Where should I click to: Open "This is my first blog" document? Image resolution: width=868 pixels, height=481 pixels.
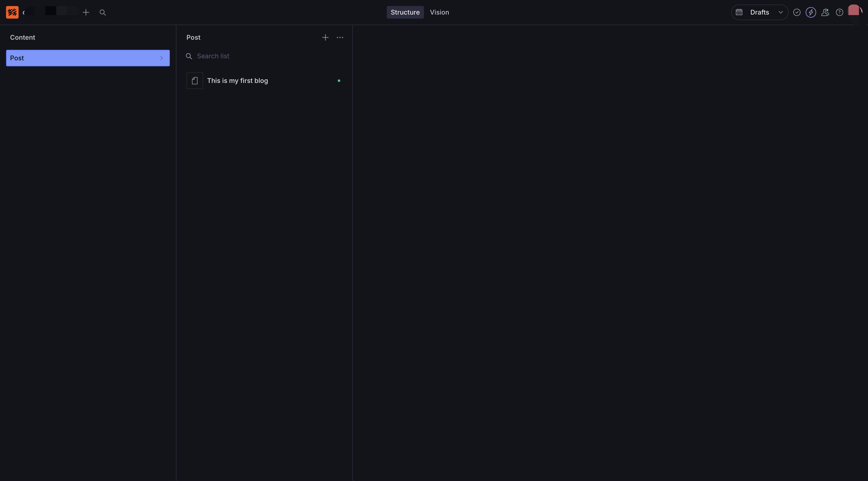[237, 81]
